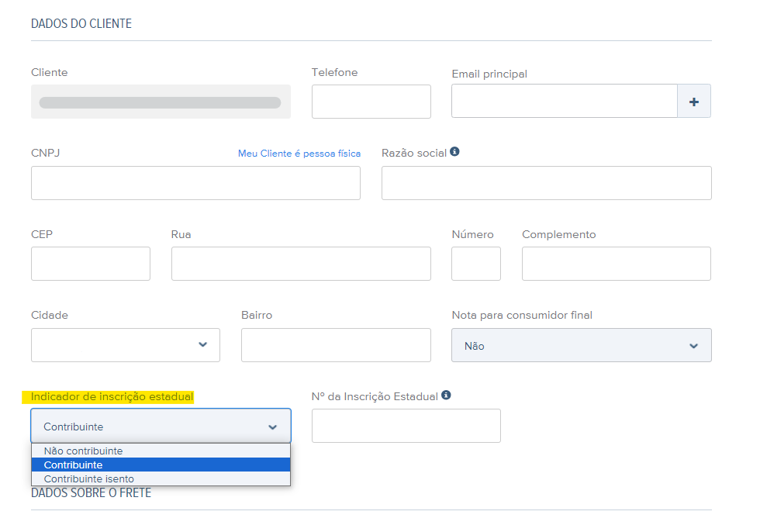The image size is (760, 532).
Task: Open the Razão social info icon
Action: tap(454, 152)
